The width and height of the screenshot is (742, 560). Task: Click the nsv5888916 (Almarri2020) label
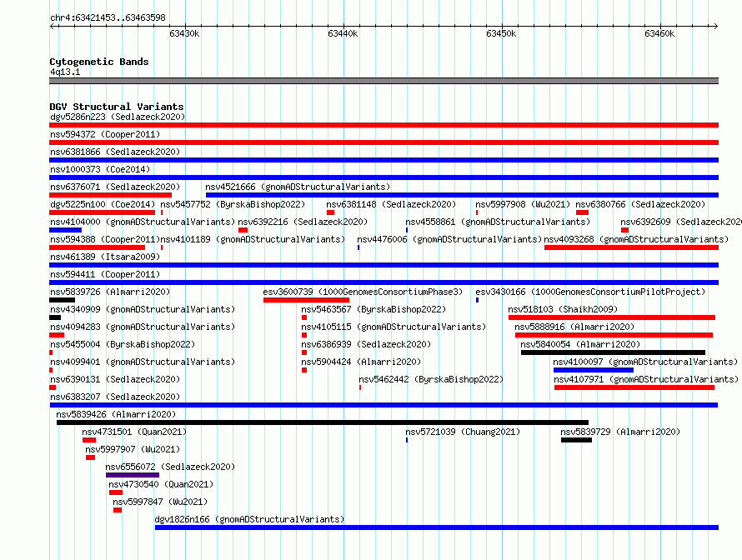574,327
